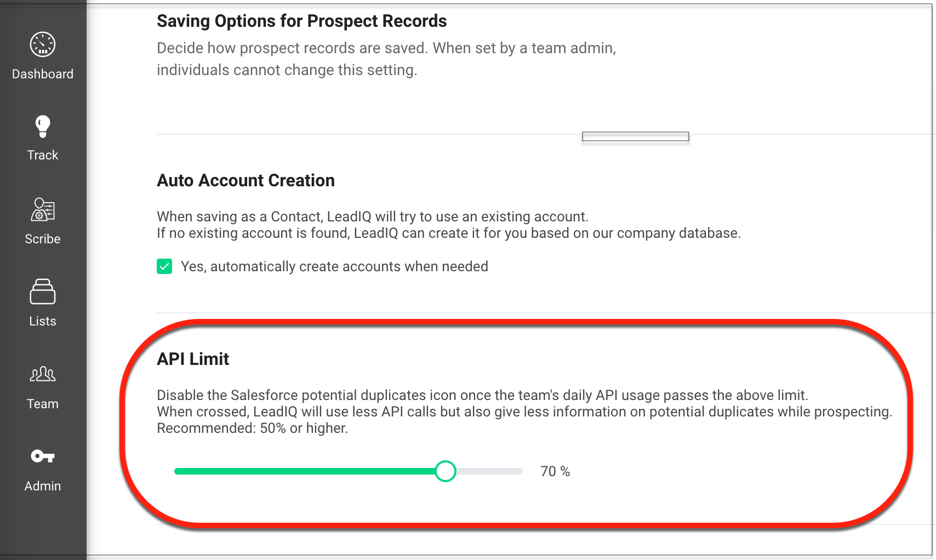
Task: Open Scribe via its sidebar icon
Action: tap(43, 209)
